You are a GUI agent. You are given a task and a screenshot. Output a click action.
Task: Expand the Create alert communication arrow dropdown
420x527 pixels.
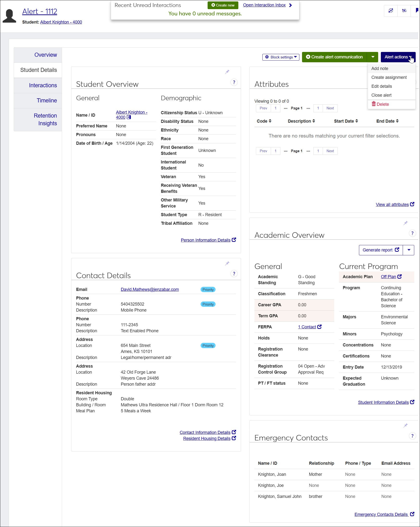point(373,57)
